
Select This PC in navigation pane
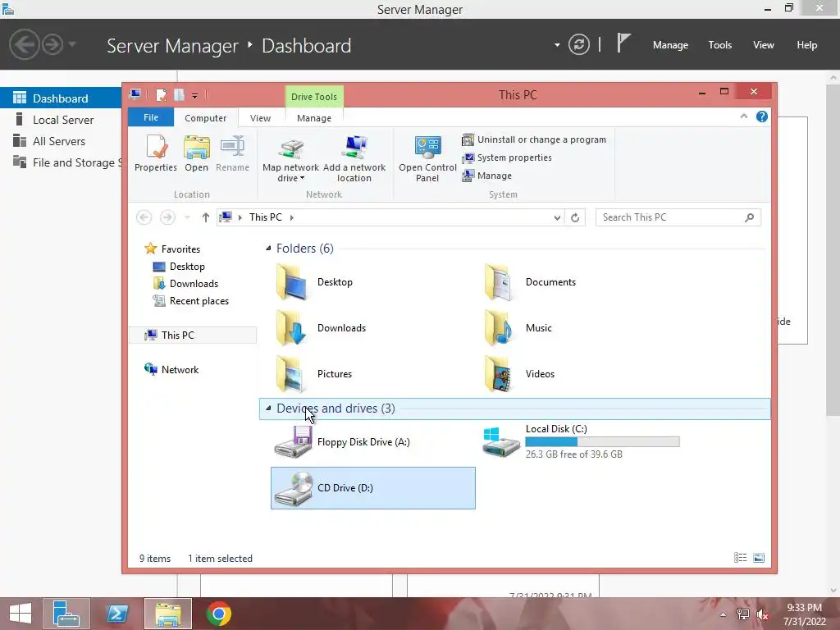coord(193,335)
